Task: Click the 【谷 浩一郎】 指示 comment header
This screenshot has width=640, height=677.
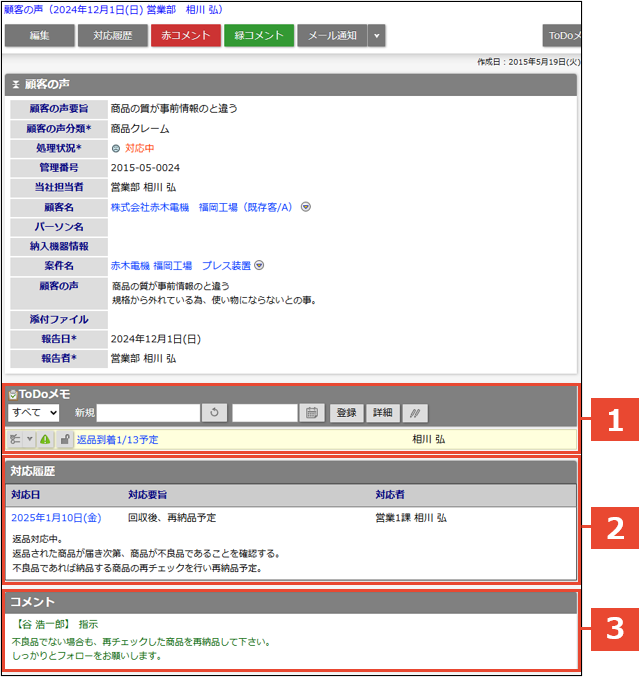Action: 57,624
